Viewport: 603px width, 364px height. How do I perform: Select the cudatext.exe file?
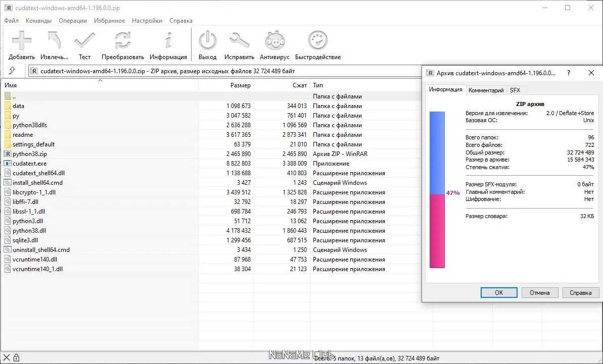click(28, 163)
